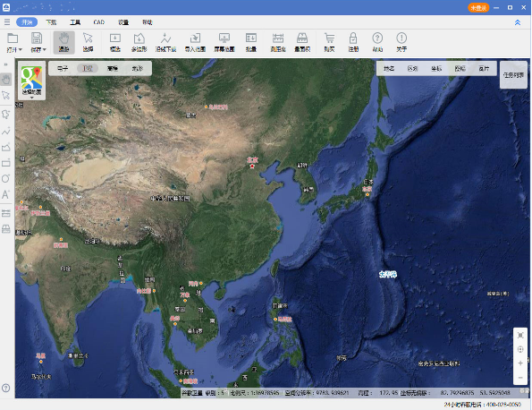The width and height of the screenshot is (532, 410).
Task: Expand the Open button dropdown arrow
Action: pos(21,50)
